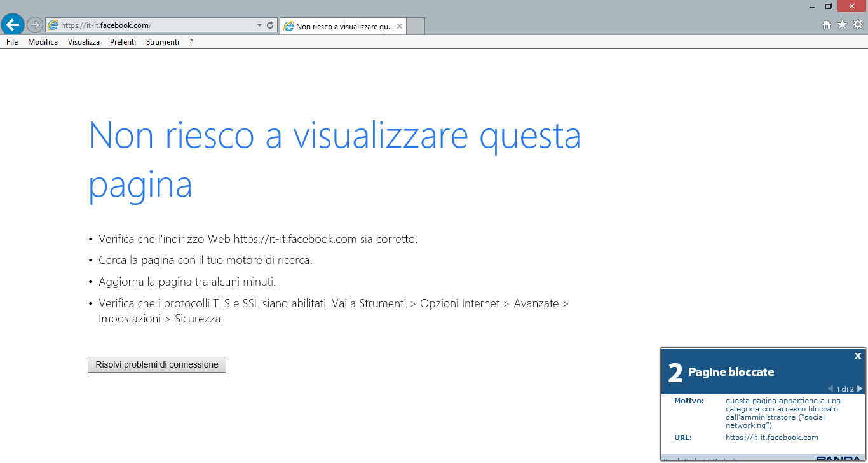Show previous blocked page in Panda popup
The image size is (868, 463).
[x=830, y=389]
